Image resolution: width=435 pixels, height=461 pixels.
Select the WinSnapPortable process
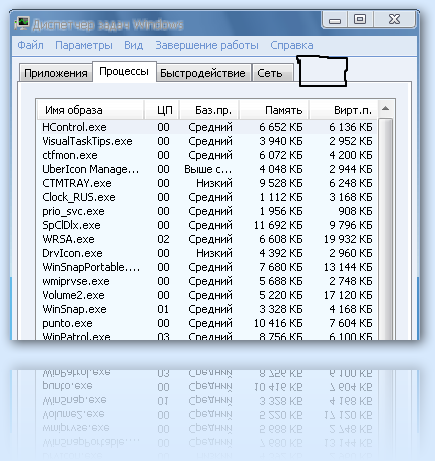coord(208,267)
